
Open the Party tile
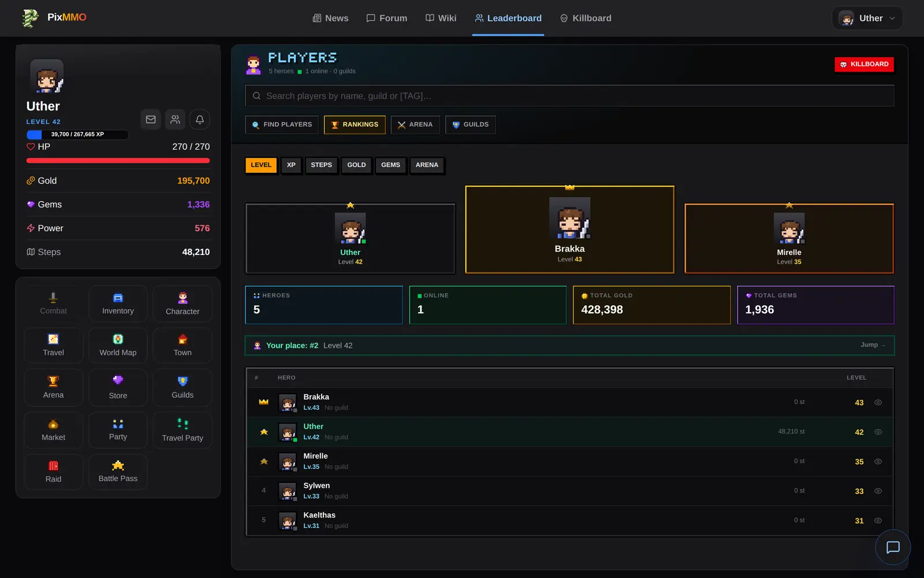click(x=118, y=430)
